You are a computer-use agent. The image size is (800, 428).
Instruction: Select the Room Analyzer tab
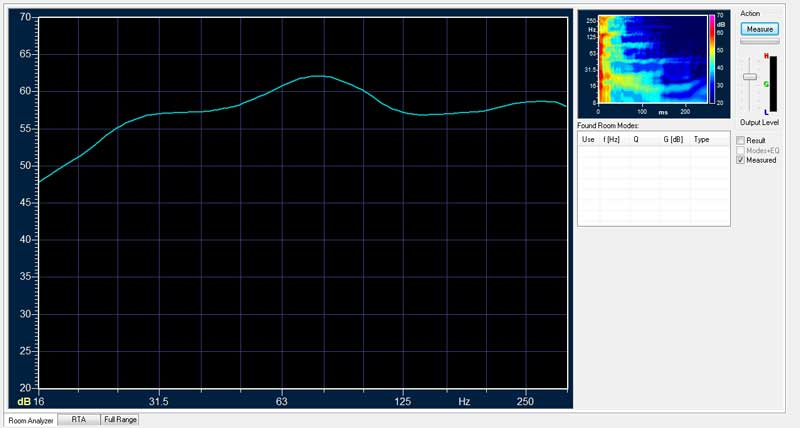[x=31, y=420]
